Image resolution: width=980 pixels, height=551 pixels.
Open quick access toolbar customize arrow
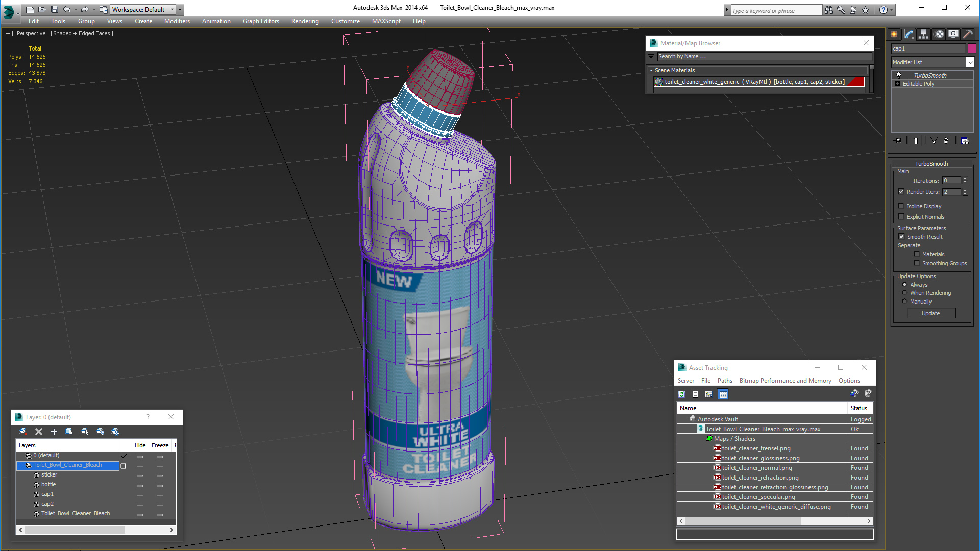click(180, 9)
